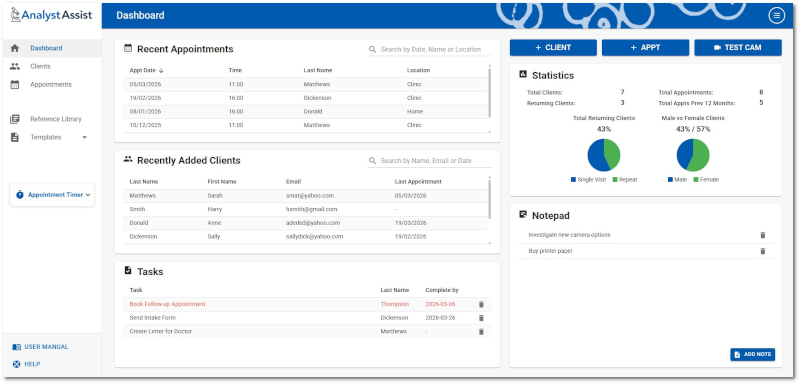800x384 pixels.
Task: Select the 08/01/2026 Donald appointment row
Action: 305,111
